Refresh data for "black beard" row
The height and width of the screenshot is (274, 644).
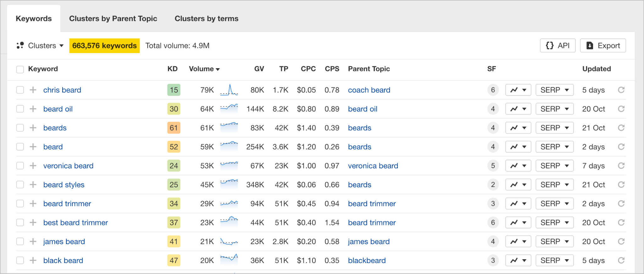(x=622, y=260)
